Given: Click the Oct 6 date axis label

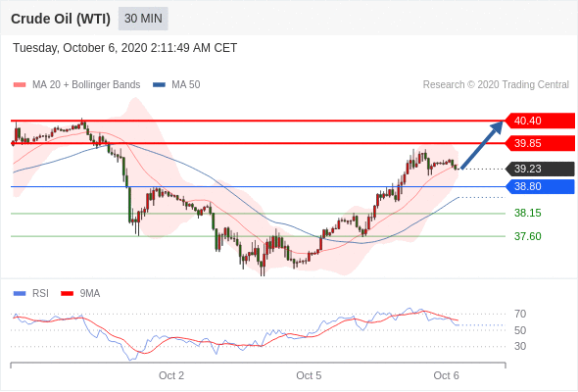Looking at the screenshot, I should [447, 375].
